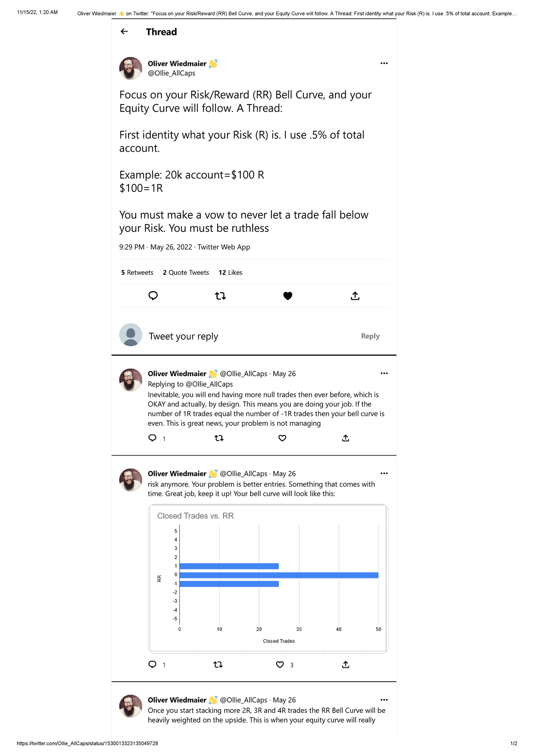Click the retweet icon under the bell curve chart

[x=218, y=664]
